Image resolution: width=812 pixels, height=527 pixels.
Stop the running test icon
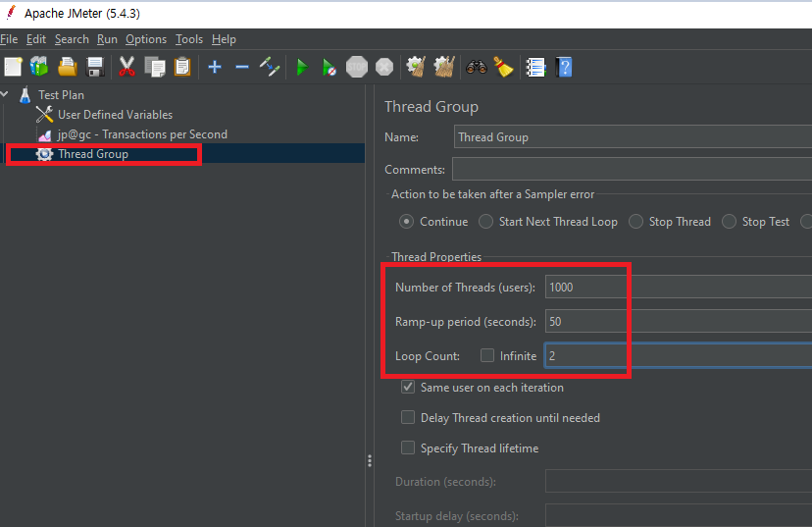357,67
